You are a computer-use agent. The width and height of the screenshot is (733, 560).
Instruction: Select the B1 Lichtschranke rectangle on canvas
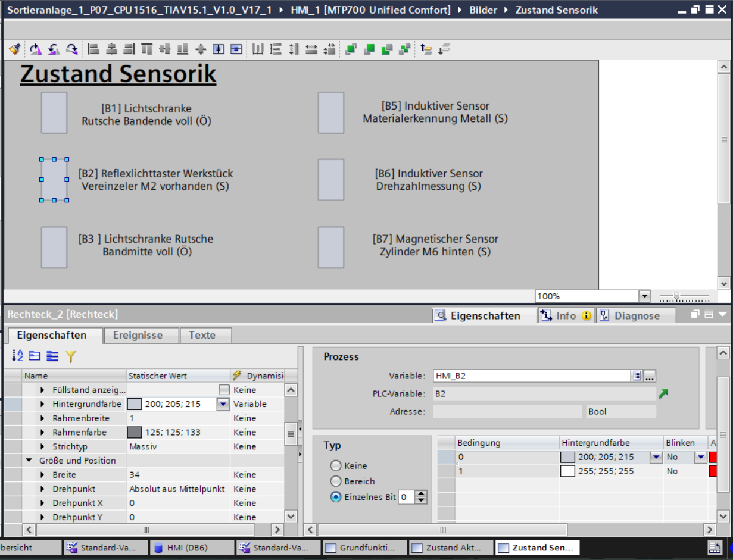click(54, 112)
